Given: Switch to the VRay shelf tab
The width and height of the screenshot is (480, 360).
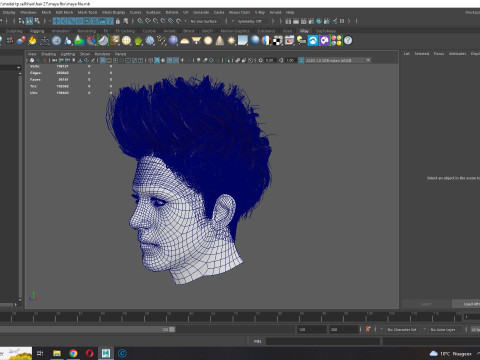Looking at the screenshot, I should click(x=304, y=31).
